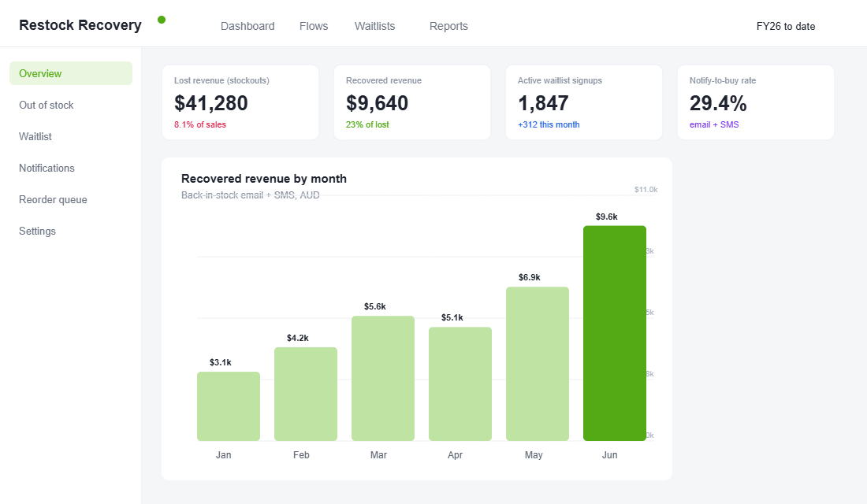Click the $5.6k bar label

375,306
